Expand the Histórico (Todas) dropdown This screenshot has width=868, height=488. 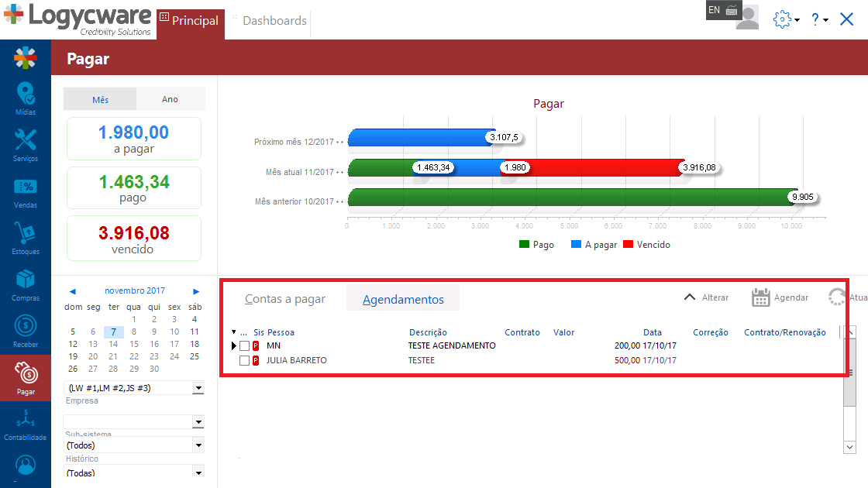(x=198, y=472)
